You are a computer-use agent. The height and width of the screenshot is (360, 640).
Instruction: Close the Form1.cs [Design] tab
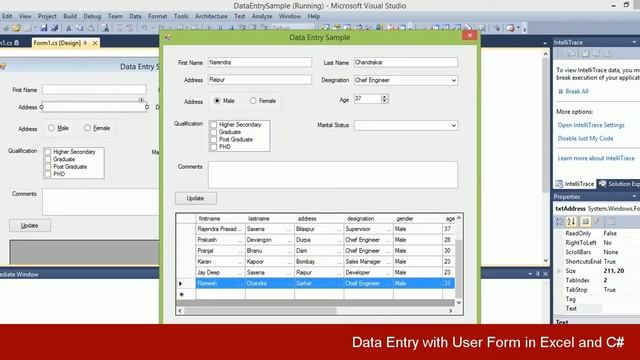click(95, 43)
